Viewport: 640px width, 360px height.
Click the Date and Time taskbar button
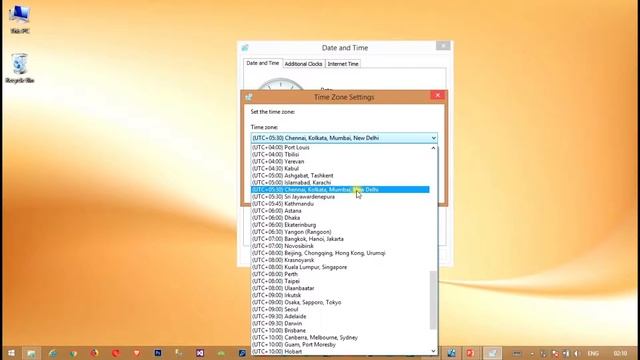pyautogui.click(x=492, y=353)
